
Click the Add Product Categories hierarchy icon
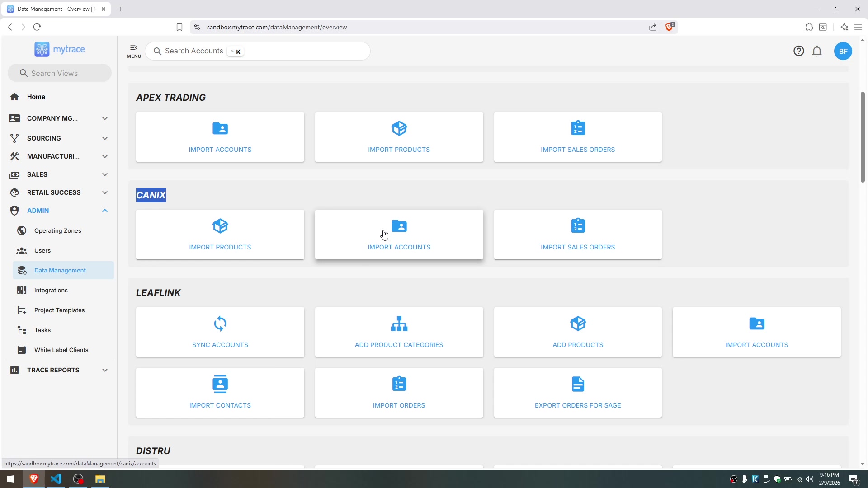pos(399,324)
